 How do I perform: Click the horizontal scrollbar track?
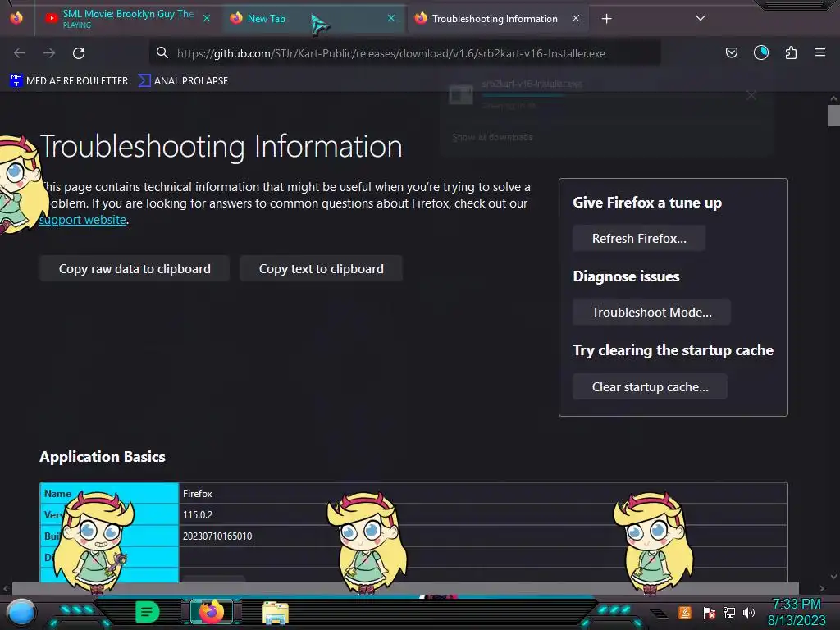[x=405, y=588]
